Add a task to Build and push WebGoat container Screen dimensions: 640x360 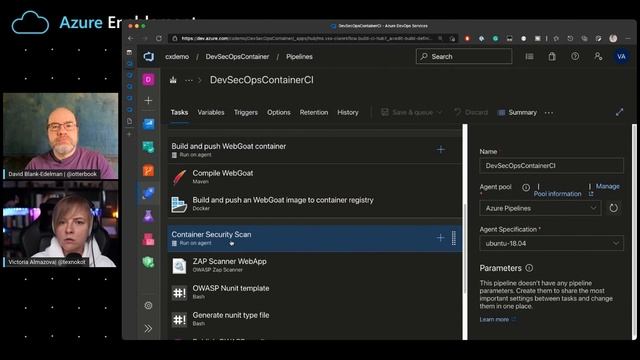[x=440, y=149]
